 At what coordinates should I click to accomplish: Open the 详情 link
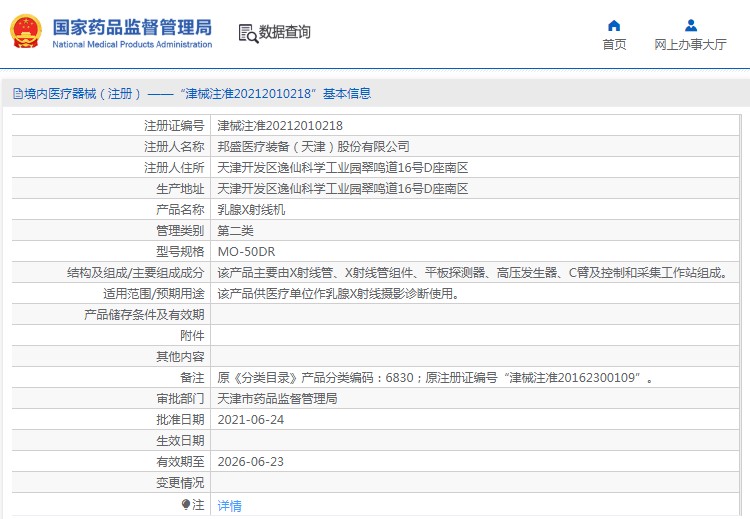[x=230, y=506]
